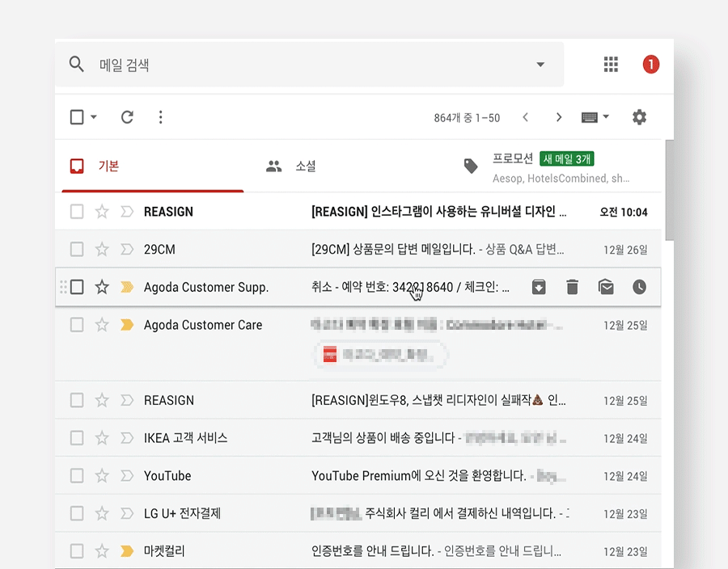The width and height of the screenshot is (728, 569).
Task: Click the keyboard input tool icon
Action: click(589, 117)
